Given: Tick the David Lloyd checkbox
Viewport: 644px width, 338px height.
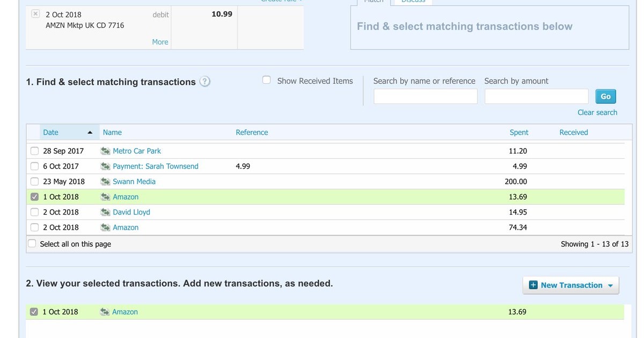Looking at the screenshot, I should click(34, 212).
